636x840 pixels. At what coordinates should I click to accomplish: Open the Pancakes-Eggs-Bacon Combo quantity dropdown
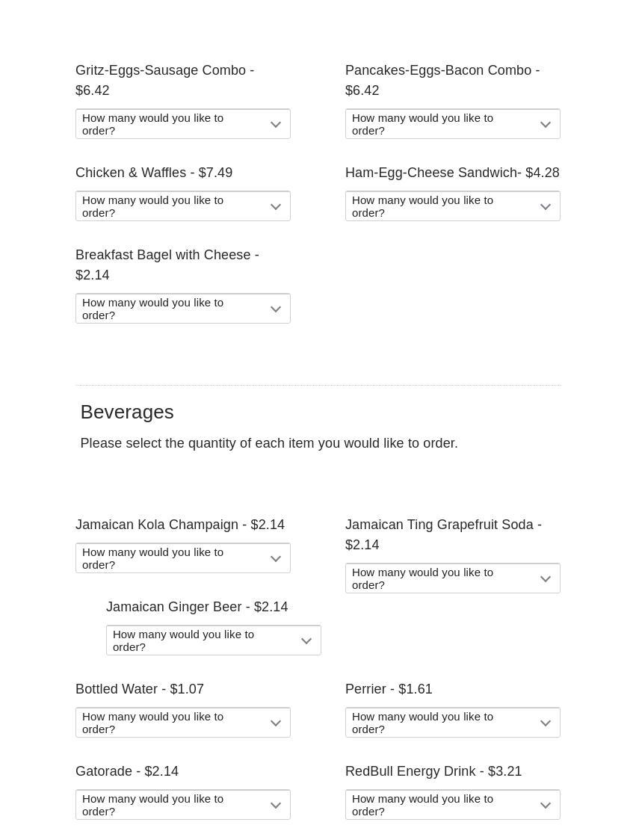pyautogui.click(x=452, y=124)
